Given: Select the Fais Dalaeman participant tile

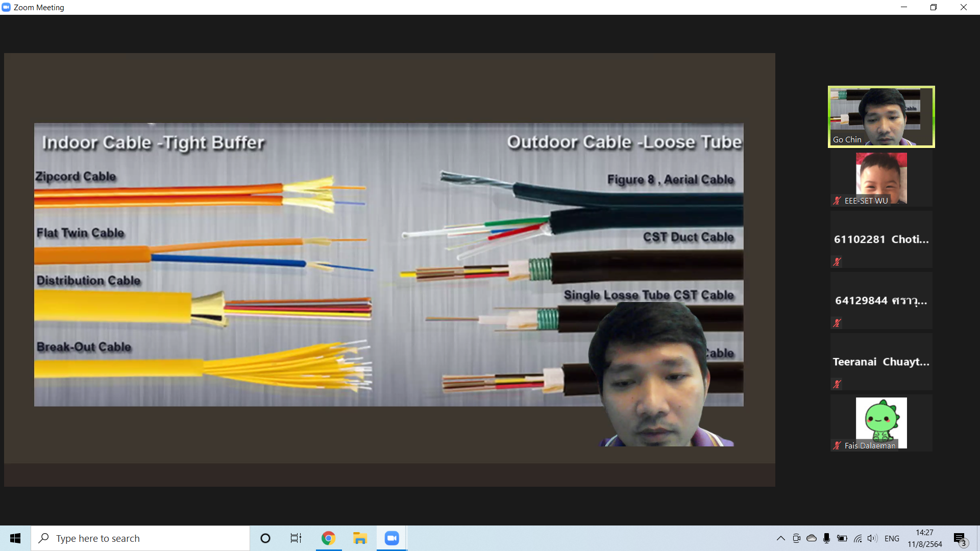Looking at the screenshot, I should pos(881,423).
